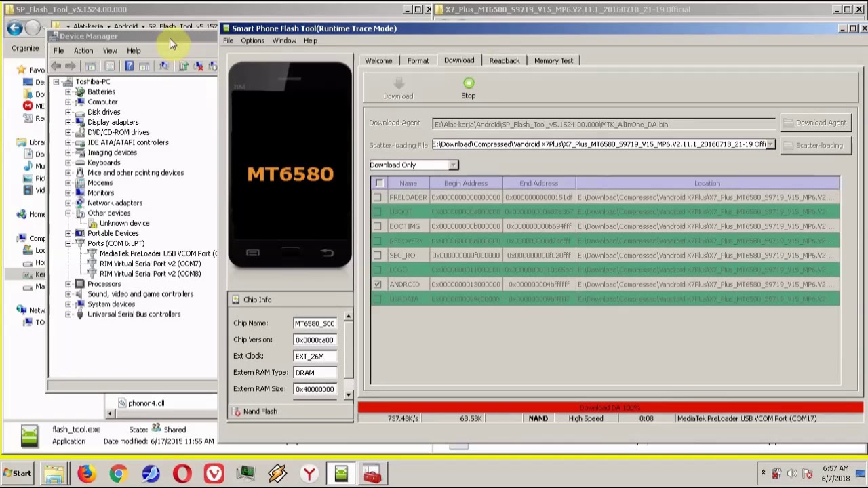This screenshot has height=488, width=868.
Task: Click the Scatter-loading browse button
Action: [x=816, y=145]
